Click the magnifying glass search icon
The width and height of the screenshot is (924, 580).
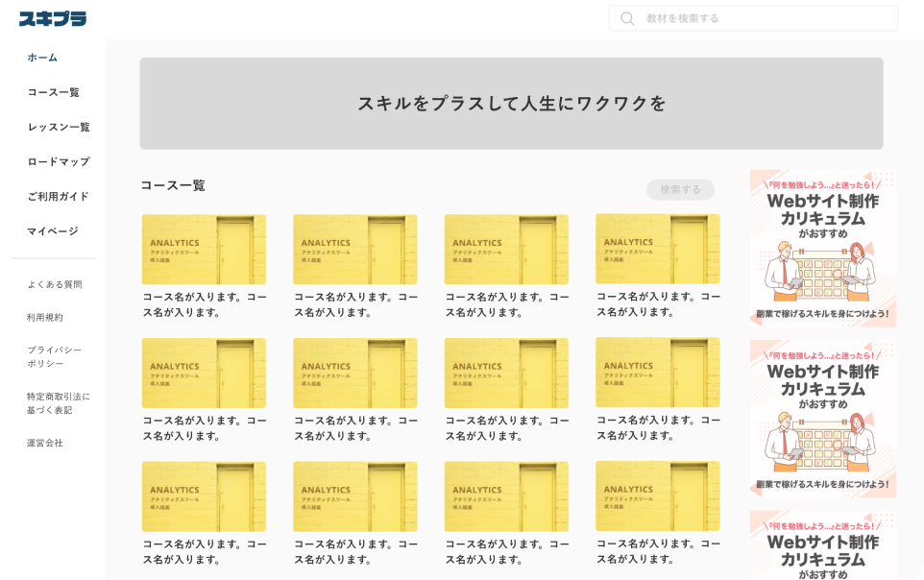click(x=627, y=18)
